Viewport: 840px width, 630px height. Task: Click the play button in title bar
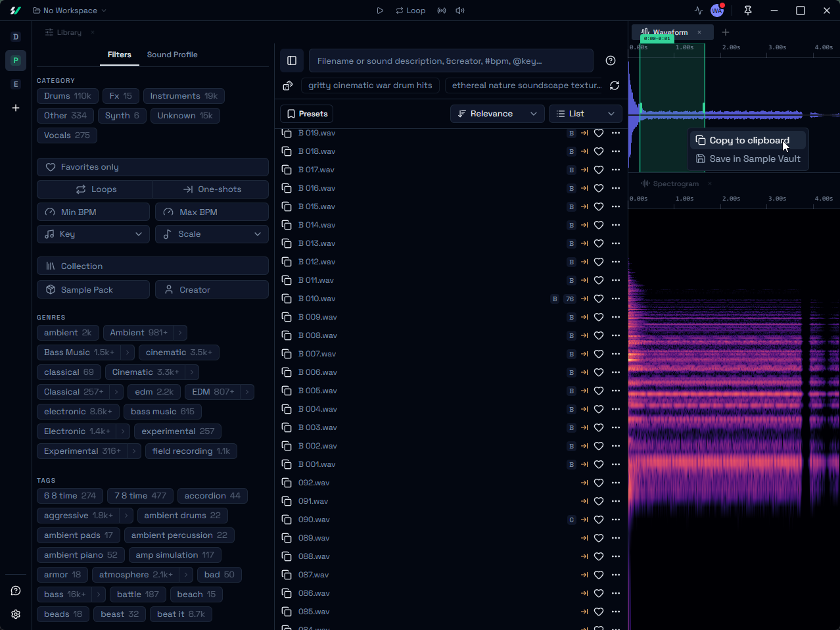[380, 11]
